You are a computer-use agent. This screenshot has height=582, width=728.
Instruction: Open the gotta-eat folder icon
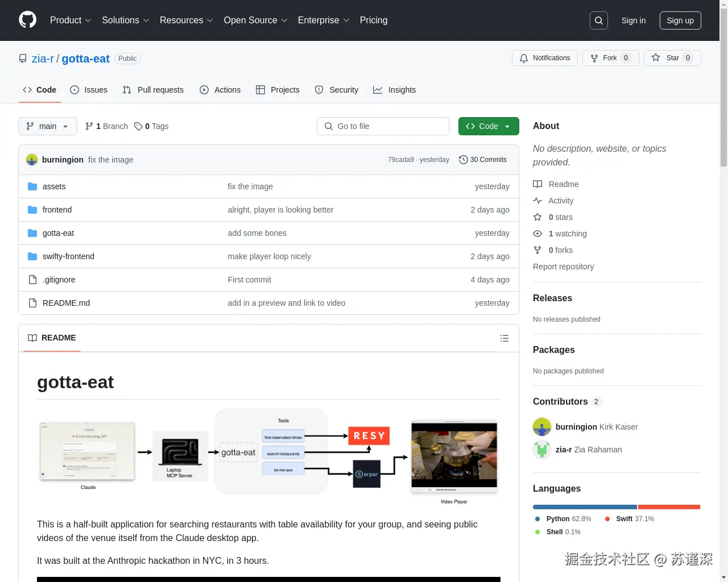coord(32,233)
